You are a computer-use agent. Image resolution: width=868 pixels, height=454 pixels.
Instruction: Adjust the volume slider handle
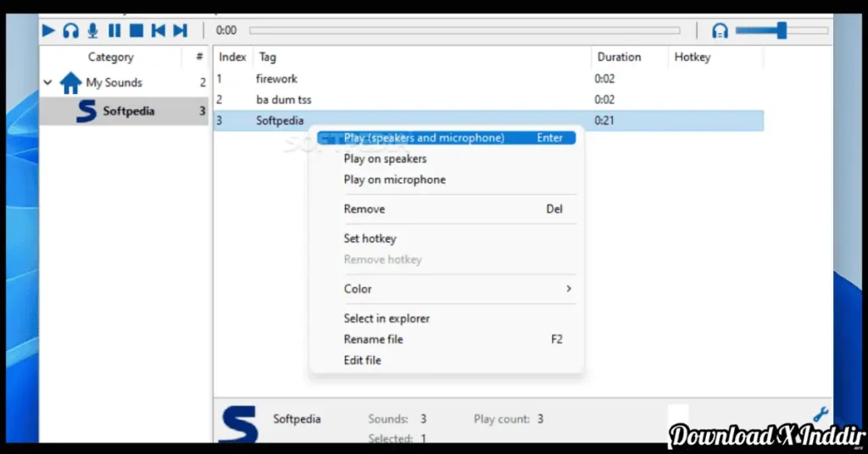click(782, 30)
